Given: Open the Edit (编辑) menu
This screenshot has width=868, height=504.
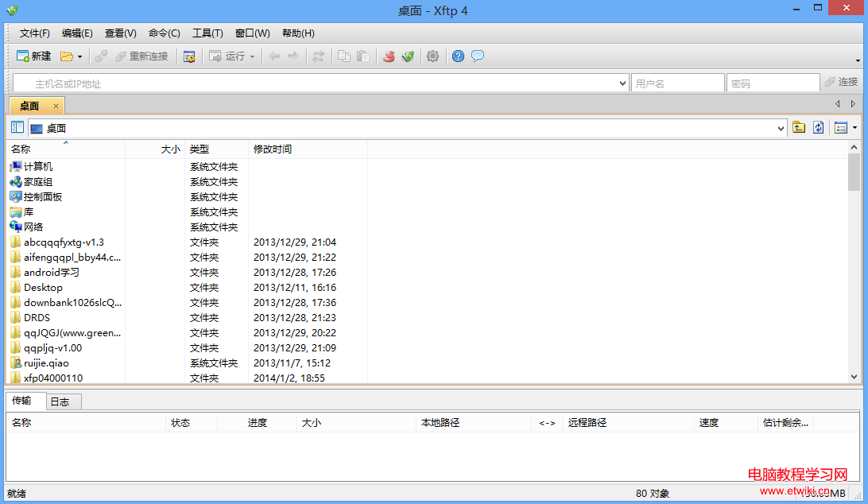Looking at the screenshot, I should click(77, 33).
